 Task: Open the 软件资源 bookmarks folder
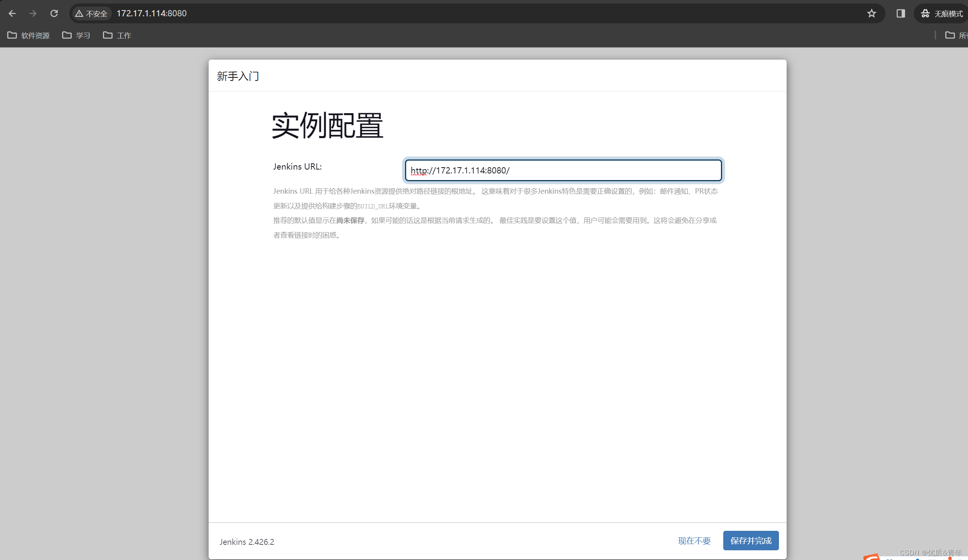(28, 35)
